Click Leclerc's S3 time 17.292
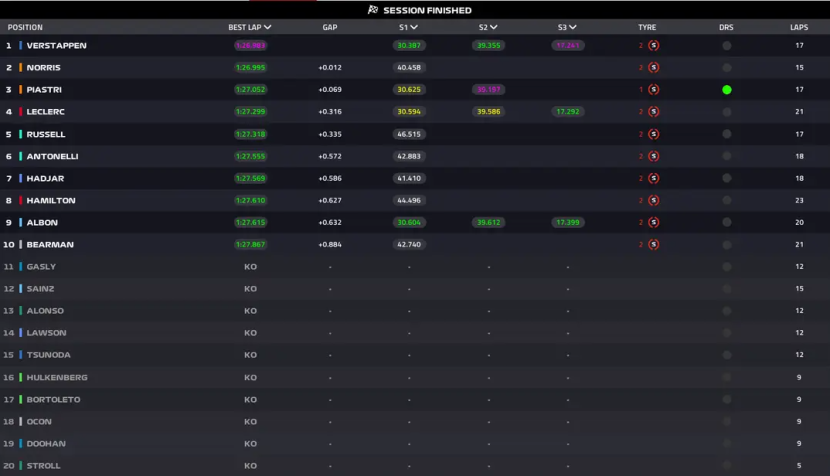The width and height of the screenshot is (830, 476). pos(567,112)
